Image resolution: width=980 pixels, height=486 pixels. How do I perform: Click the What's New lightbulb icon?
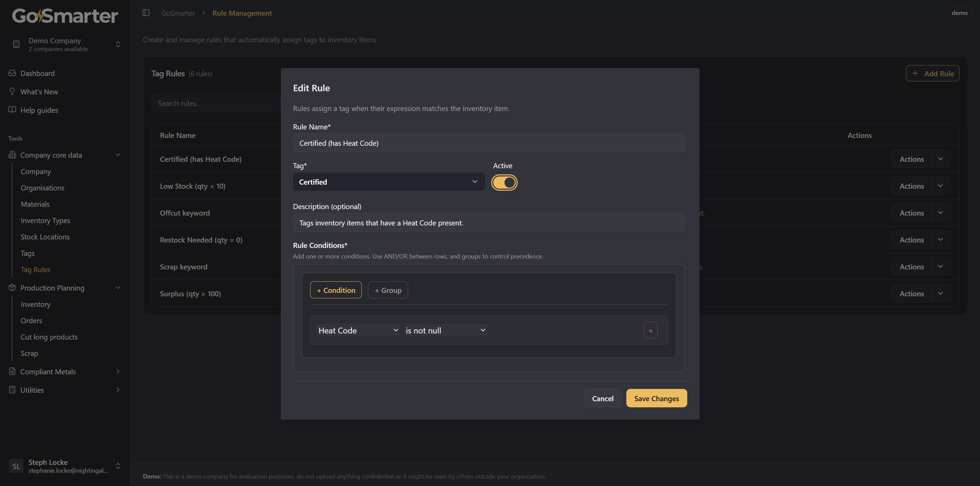tap(12, 91)
